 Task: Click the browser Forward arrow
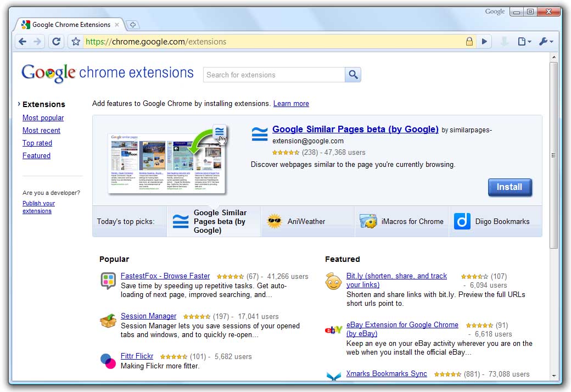coord(37,42)
